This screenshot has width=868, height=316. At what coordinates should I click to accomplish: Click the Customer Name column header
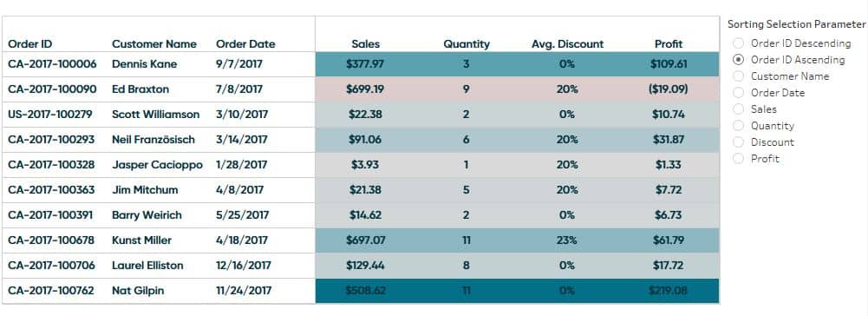[153, 43]
